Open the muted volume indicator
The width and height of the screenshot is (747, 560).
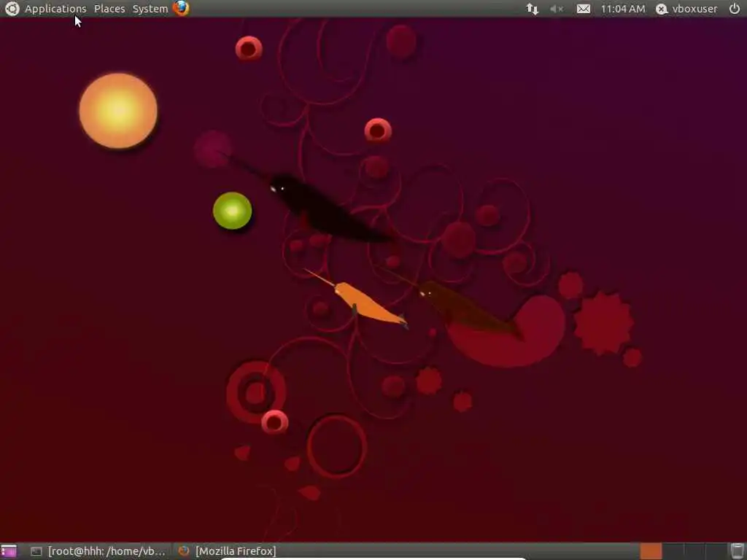click(x=557, y=9)
